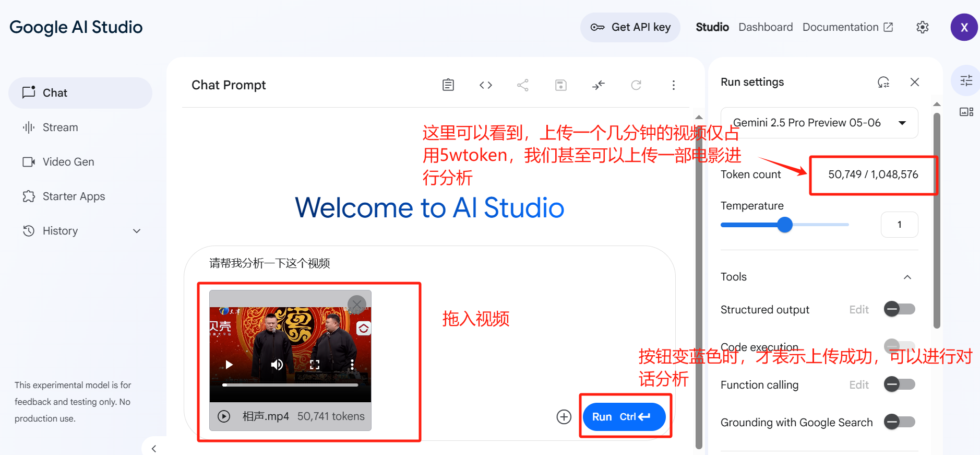
Task: Click the Get API key button
Action: click(x=630, y=27)
